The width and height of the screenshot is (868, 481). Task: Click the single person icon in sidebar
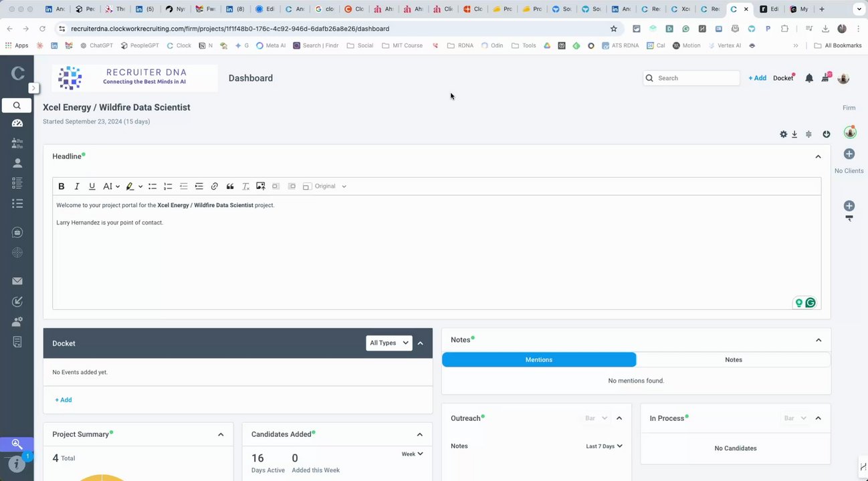[x=17, y=163]
